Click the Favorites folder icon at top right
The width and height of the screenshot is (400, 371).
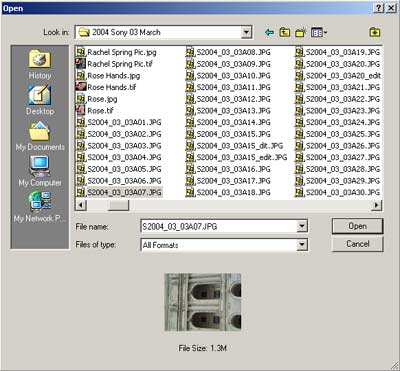click(375, 32)
